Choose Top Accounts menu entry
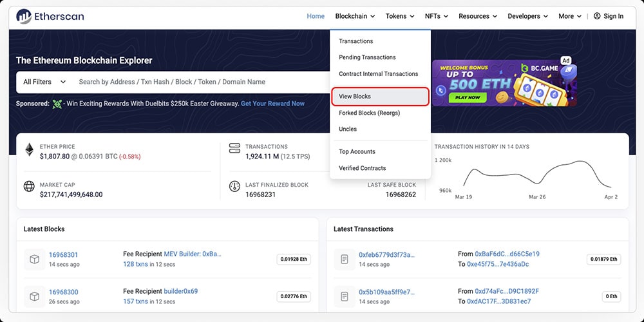The height and width of the screenshot is (322, 644). tap(357, 152)
